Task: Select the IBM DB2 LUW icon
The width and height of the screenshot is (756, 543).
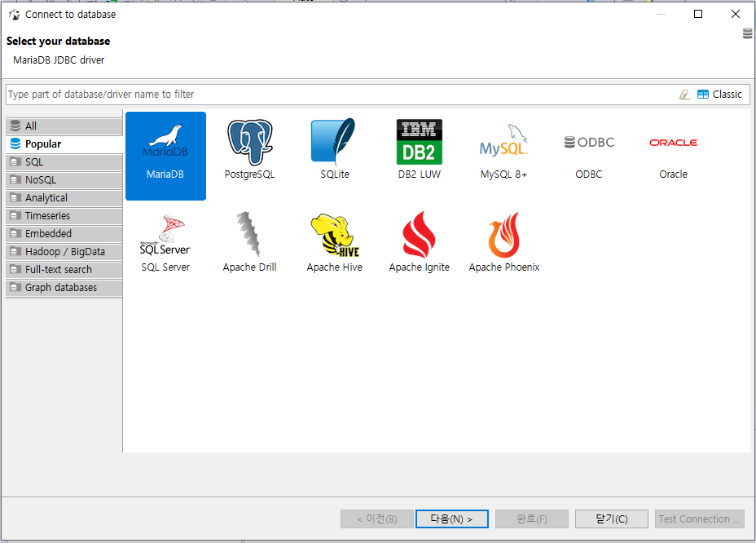Action: [419, 142]
